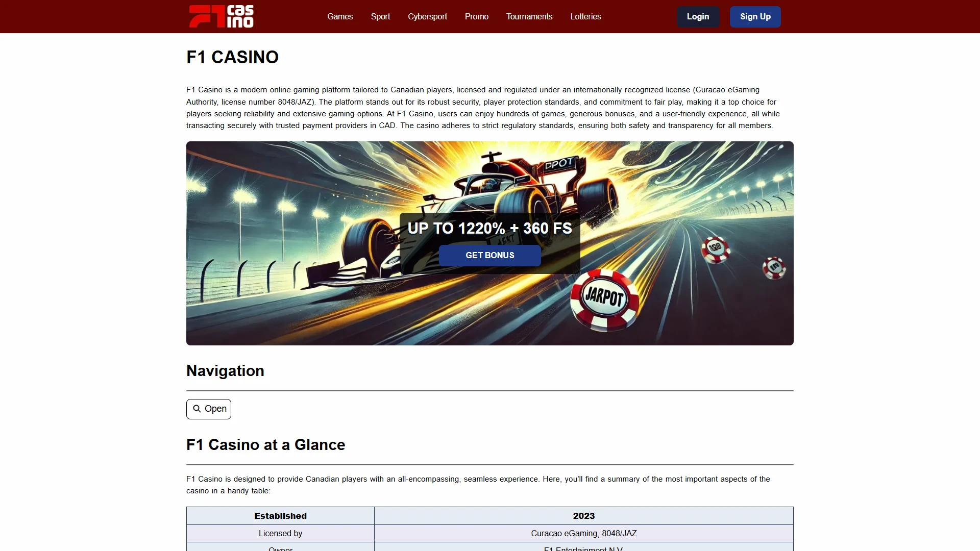
Task: Open the Cybersport page
Action: coord(427,16)
